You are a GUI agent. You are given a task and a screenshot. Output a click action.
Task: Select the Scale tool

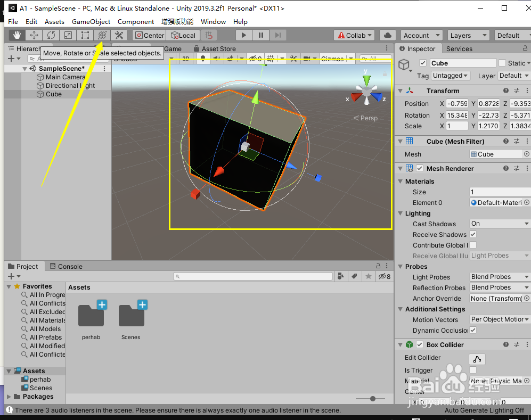pyautogui.click(x=68, y=35)
